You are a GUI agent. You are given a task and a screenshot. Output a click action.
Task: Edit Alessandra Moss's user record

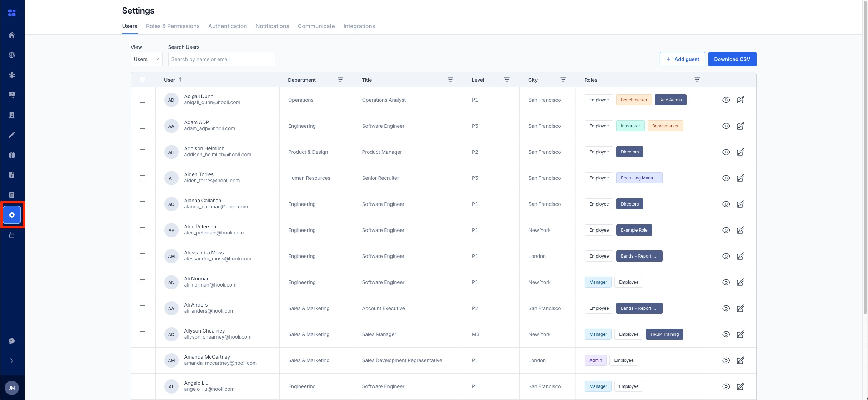click(x=740, y=256)
